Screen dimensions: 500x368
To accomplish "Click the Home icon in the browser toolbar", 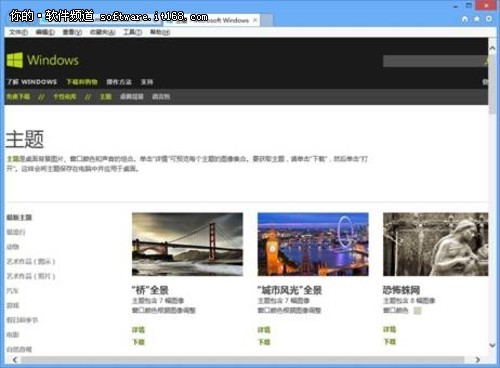I will click(465, 19).
